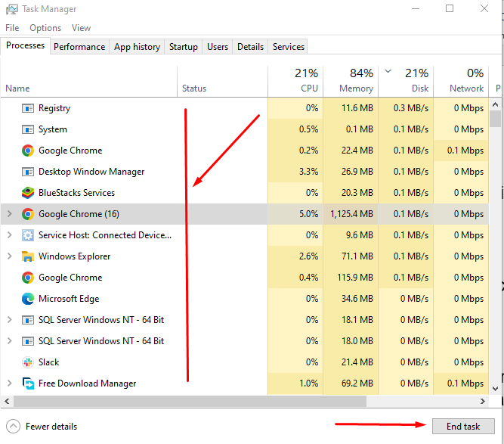Click horizontal scrollbar right arrow
Viewport: 504px width, 444px height.
[x=482, y=401]
